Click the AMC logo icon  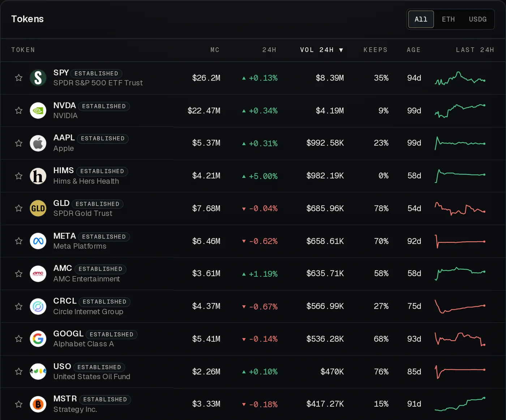pos(38,274)
